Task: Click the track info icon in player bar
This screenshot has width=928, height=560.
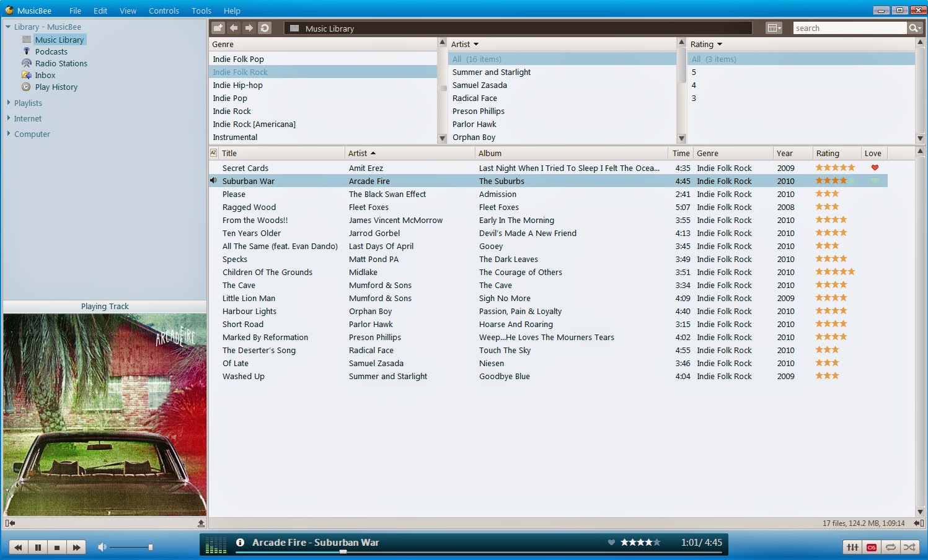Action: point(240,542)
